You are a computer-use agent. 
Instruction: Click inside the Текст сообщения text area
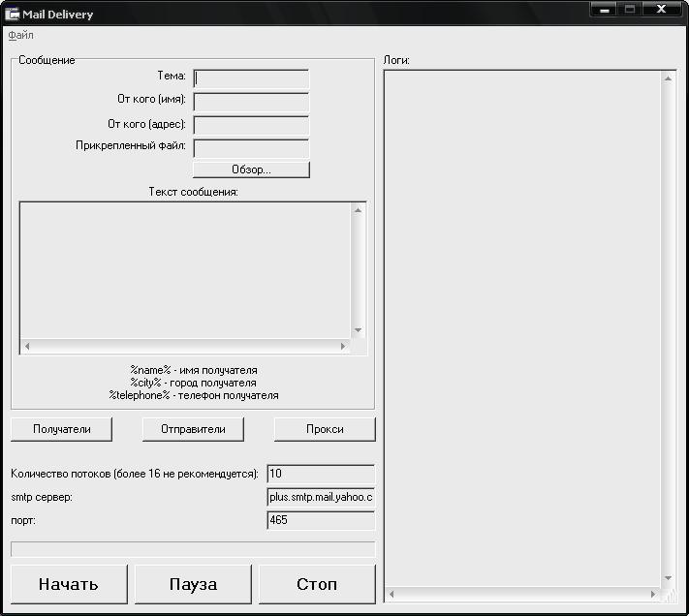(x=184, y=269)
